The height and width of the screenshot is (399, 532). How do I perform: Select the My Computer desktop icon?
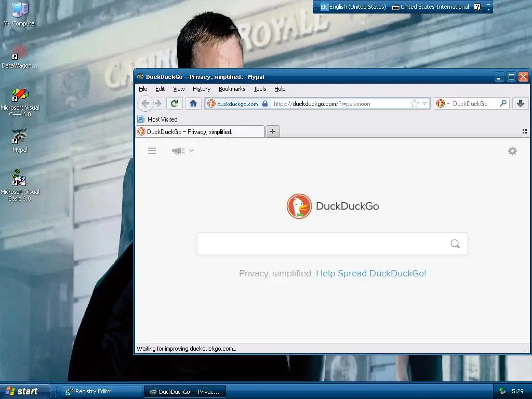click(x=20, y=14)
